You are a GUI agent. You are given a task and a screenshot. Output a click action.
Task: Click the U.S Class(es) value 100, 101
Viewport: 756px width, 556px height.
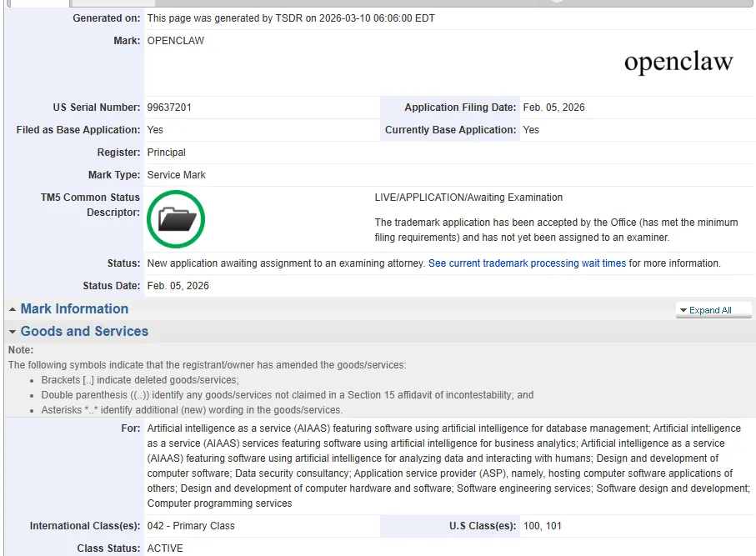coord(543,526)
